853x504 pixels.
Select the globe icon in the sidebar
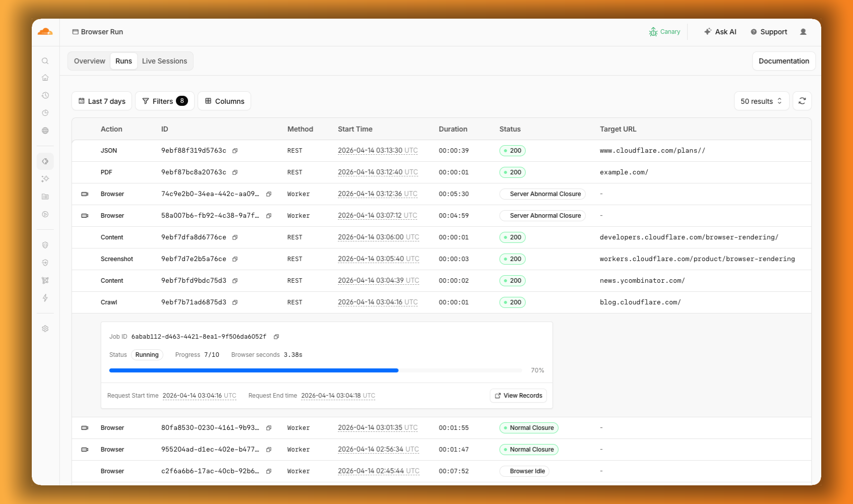[45, 130]
